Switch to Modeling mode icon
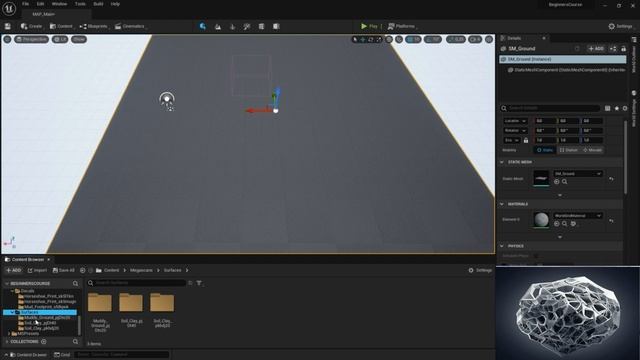Viewport: 640px width, 360px height. tap(262, 27)
